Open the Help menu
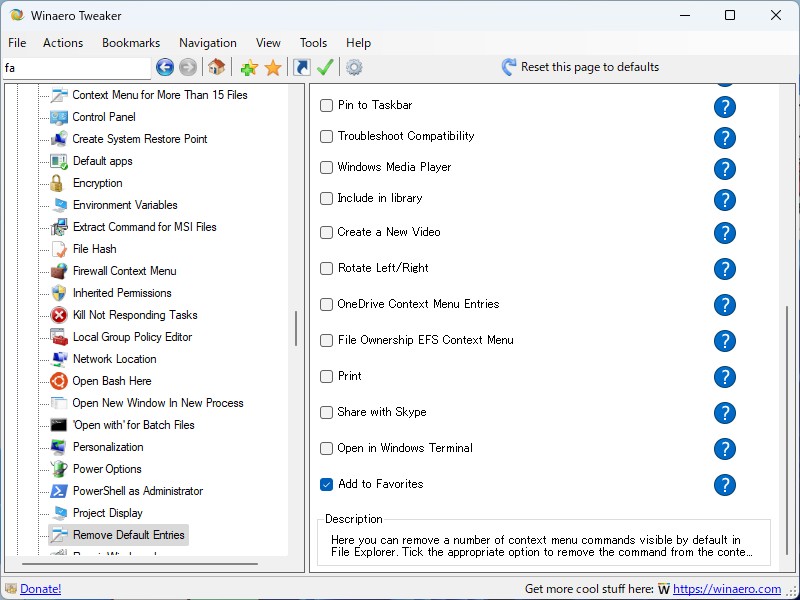Screen dimensions: 800x600 [358, 43]
